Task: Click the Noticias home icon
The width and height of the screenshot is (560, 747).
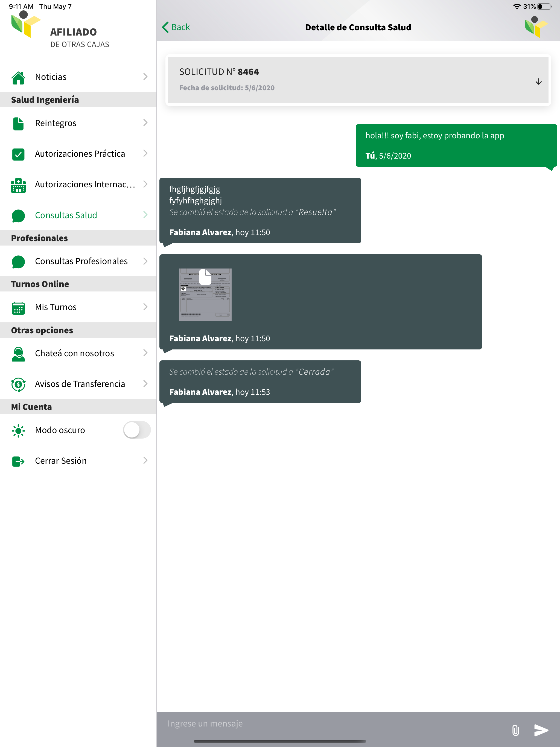Action: pos(18,77)
